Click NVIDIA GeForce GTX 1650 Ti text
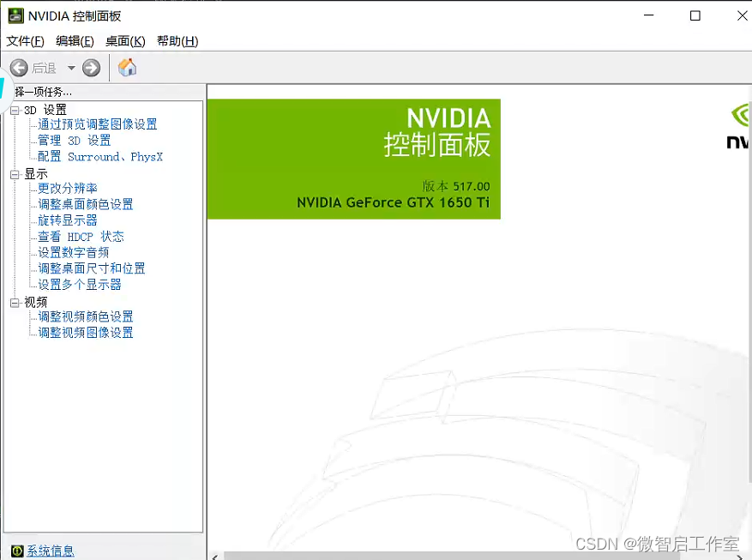This screenshot has width=752, height=560. (394, 202)
